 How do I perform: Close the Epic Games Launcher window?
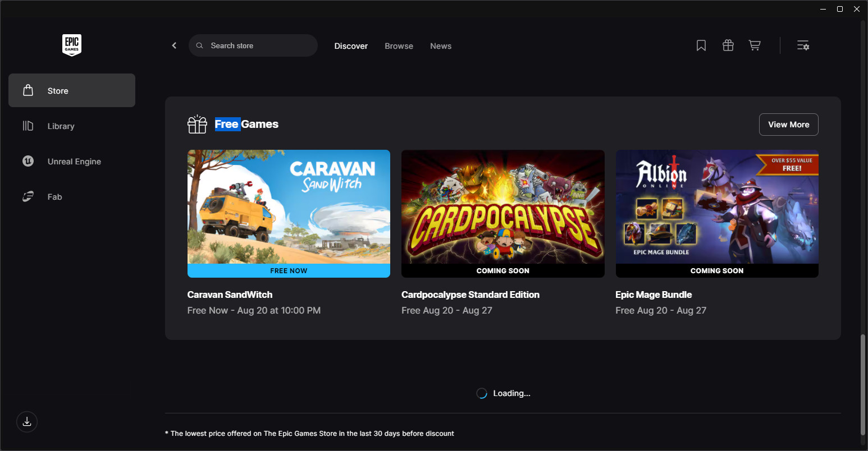pos(857,8)
